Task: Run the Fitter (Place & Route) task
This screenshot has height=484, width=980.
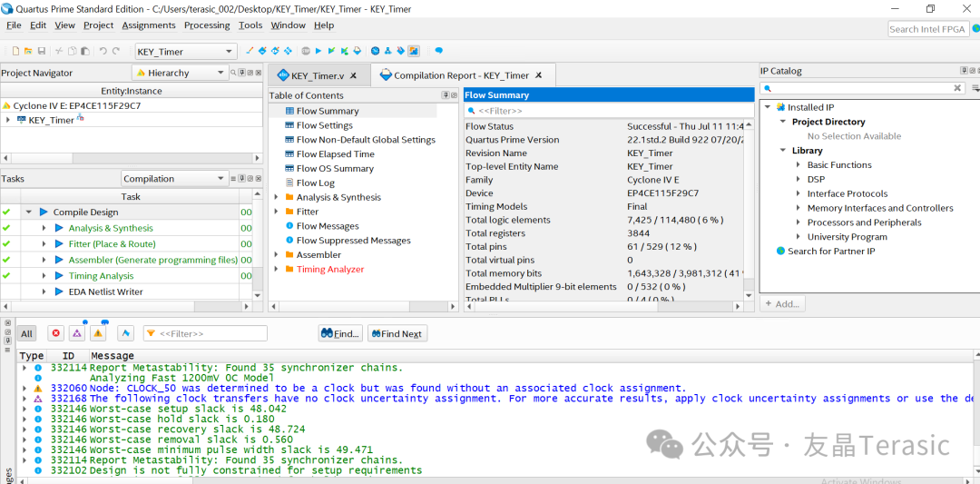Action: pyautogui.click(x=112, y=244)
